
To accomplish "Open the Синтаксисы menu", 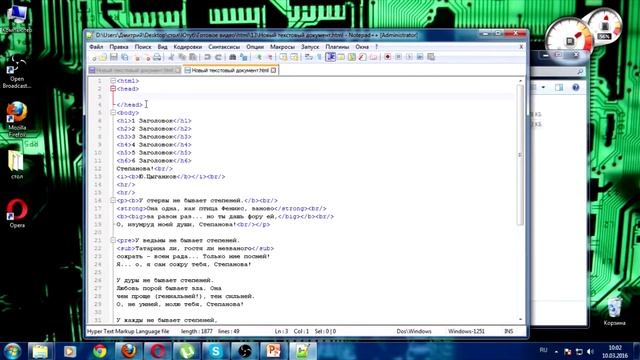I will [224, 47].
